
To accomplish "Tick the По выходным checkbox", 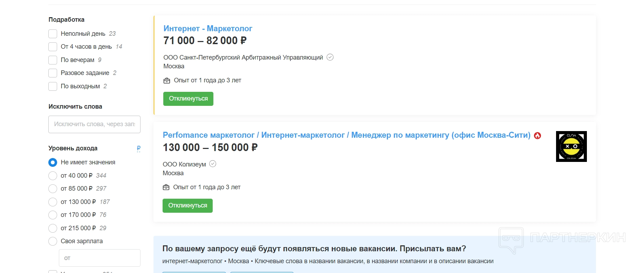I will [53, 86].
